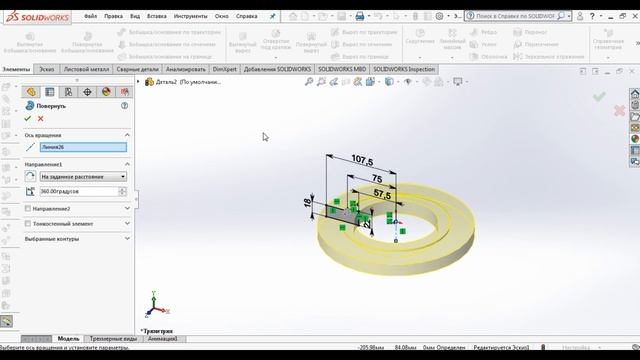Click reverse direction button in Направление1

(30, 176)
